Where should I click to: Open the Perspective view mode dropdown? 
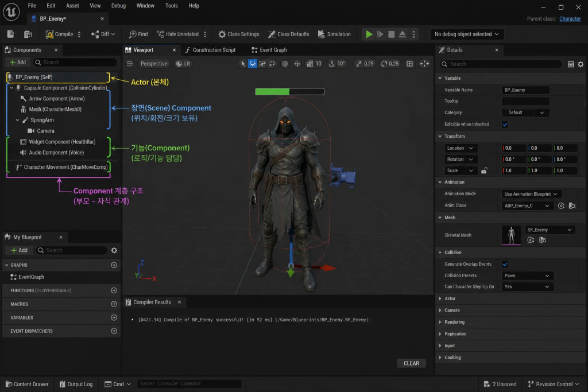point(154,64)
